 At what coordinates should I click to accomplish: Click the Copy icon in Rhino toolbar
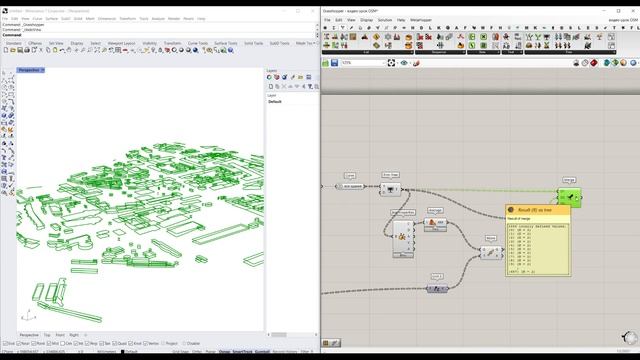pyautogui.click(x=48, y=50)
